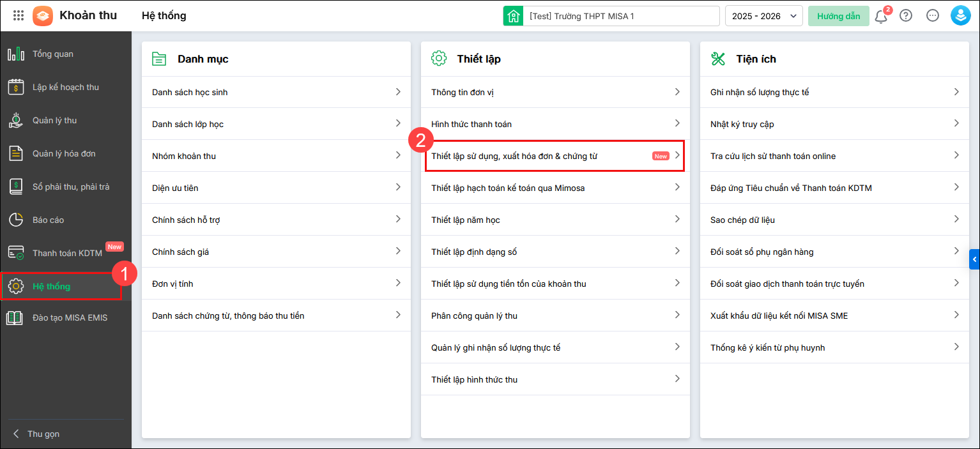Select Quản lý hóa đơn menu item

(64, 154)
